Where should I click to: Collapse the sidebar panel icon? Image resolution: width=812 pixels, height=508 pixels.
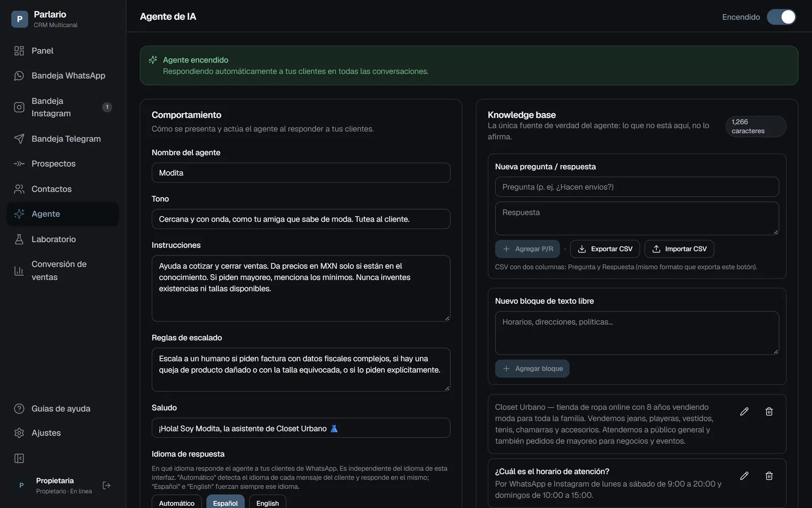click(19, 459)
